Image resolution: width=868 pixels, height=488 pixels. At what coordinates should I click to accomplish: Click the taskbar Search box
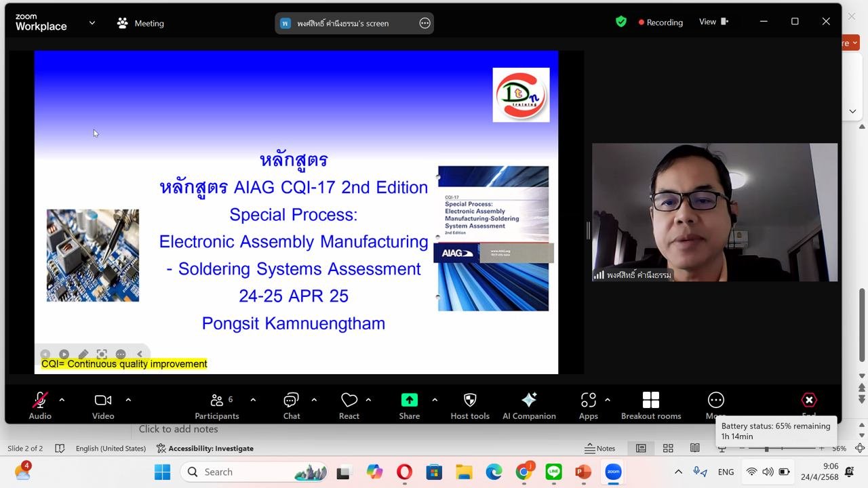pos(254,472)
